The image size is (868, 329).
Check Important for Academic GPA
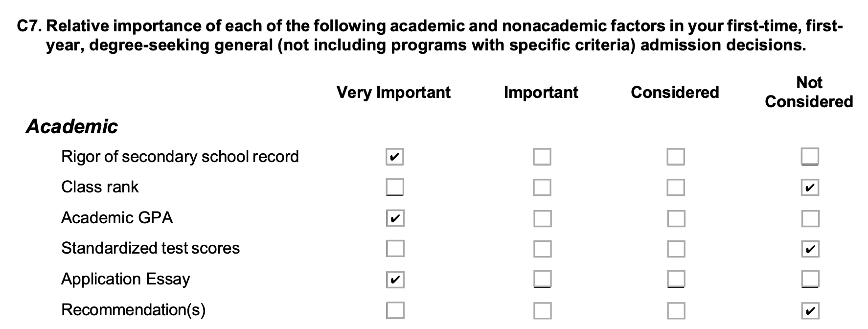pos(542,218)
